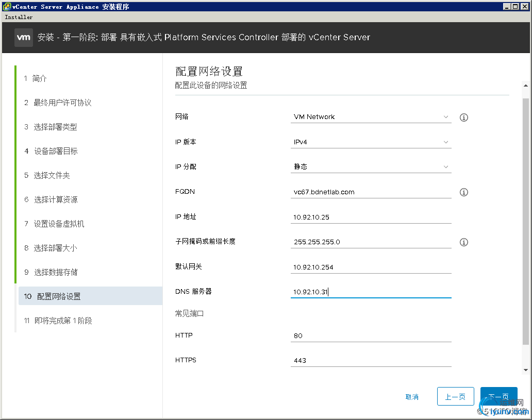The height and width of the screenshot is (420, 532).
Task: Maximize the installer window
Action: coord(514,7)
